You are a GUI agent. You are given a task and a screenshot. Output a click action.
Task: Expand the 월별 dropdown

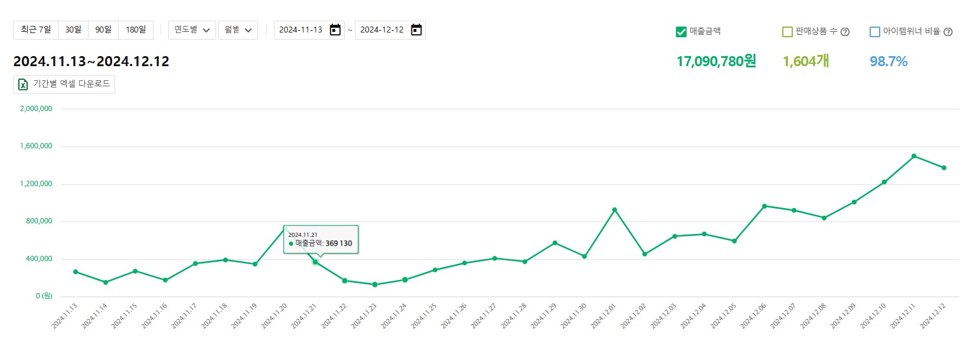pyautogui.click(x=238, y=30)
